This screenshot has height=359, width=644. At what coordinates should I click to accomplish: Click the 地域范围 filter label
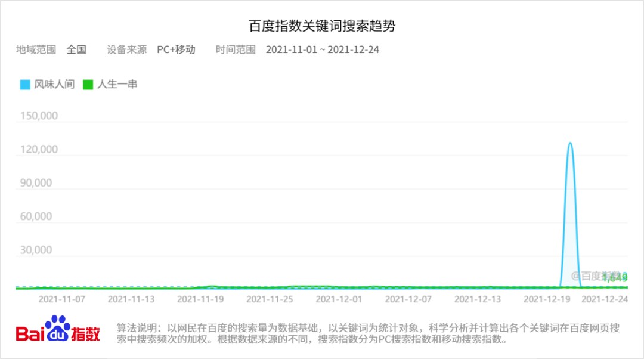click(36, 49)
